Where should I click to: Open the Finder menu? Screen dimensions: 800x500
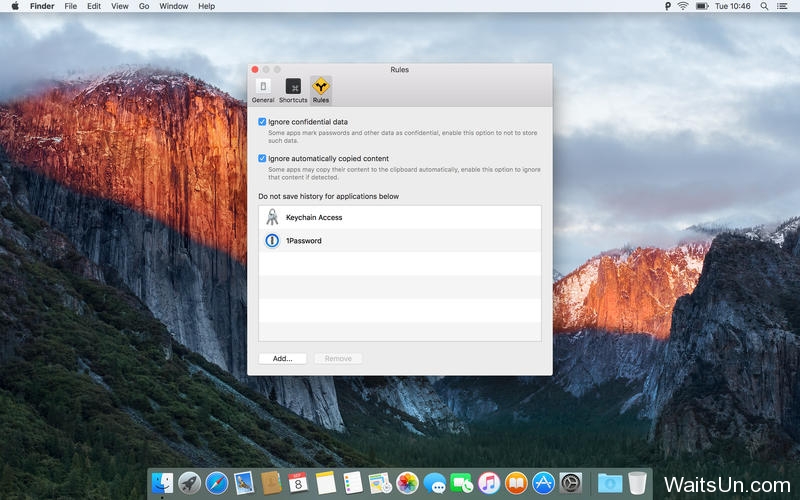(42, 6)
